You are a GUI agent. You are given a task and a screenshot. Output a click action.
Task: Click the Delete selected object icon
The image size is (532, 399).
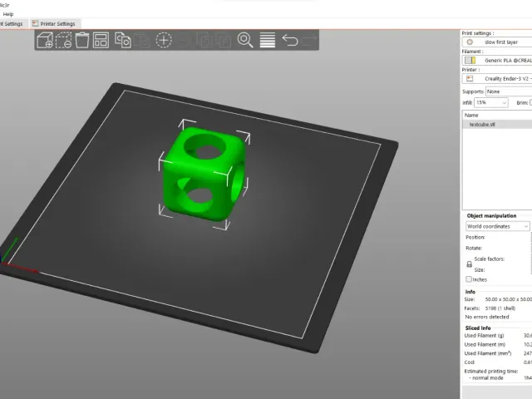[63, 40]
